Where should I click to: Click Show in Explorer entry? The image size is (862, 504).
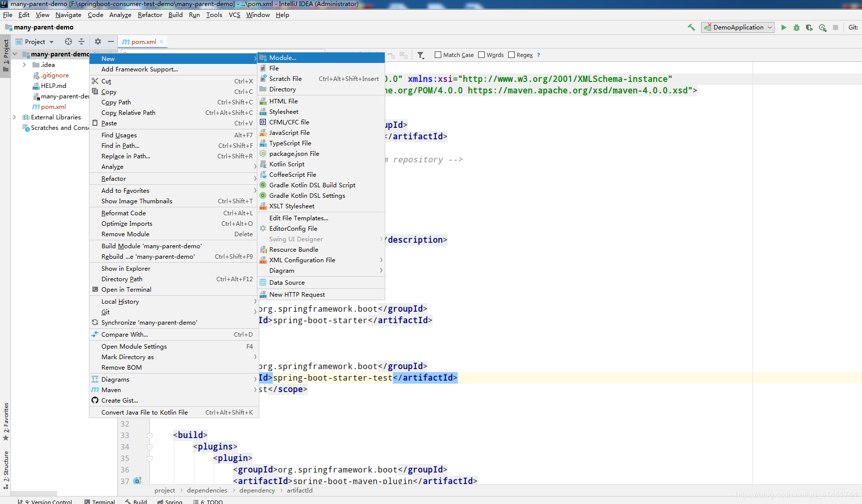(x=173, y=269)
